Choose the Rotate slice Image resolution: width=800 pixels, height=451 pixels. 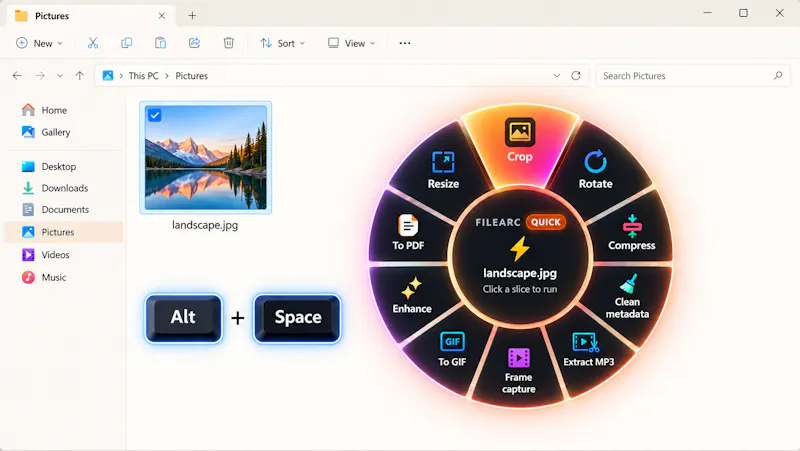[595, 169]
